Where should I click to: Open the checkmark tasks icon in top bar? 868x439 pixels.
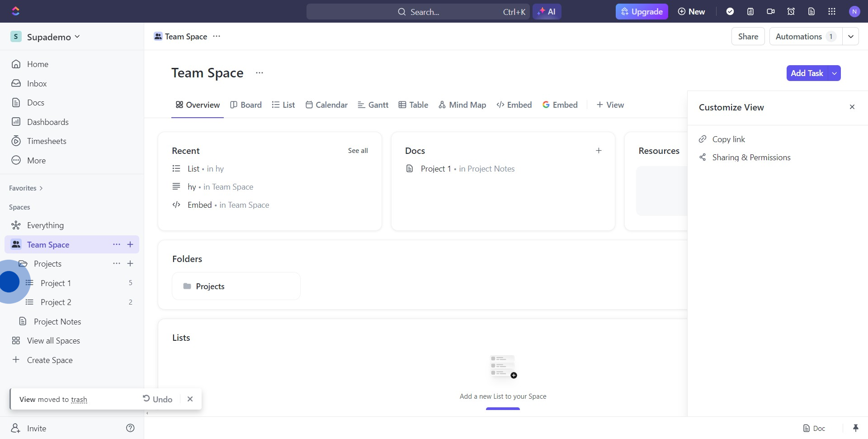pyautogui.click(x=730, y=12)
